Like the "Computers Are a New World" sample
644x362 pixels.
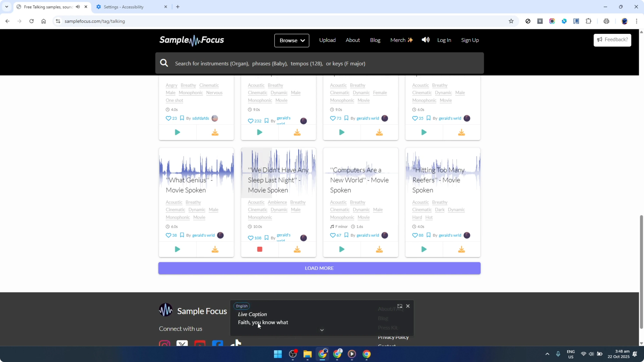[x=333, y=235]
